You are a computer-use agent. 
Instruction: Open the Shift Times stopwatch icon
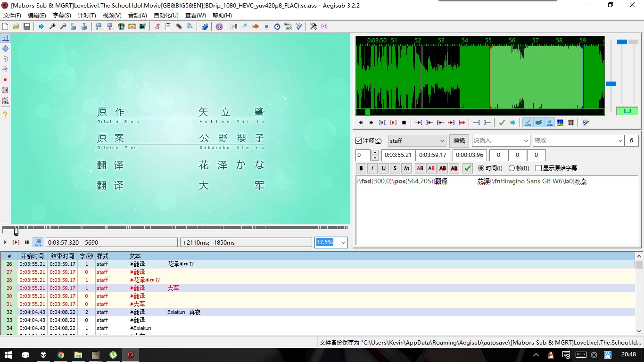tap(277, 26)
